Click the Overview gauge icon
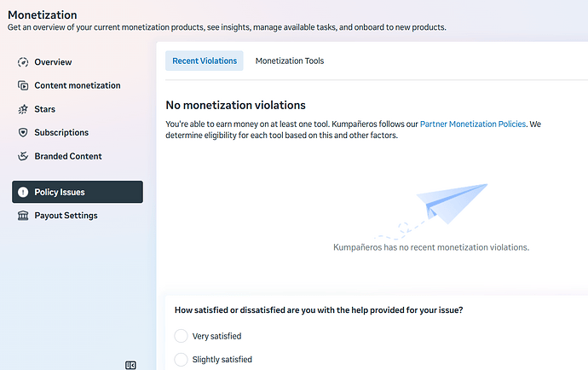588x370 pixels. pos(24,62)
